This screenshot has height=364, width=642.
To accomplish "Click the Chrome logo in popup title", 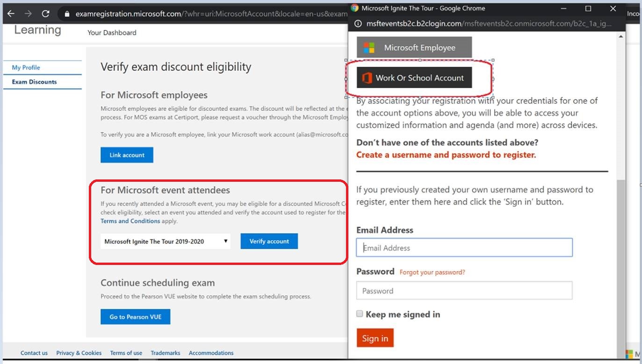I will 355,8.
